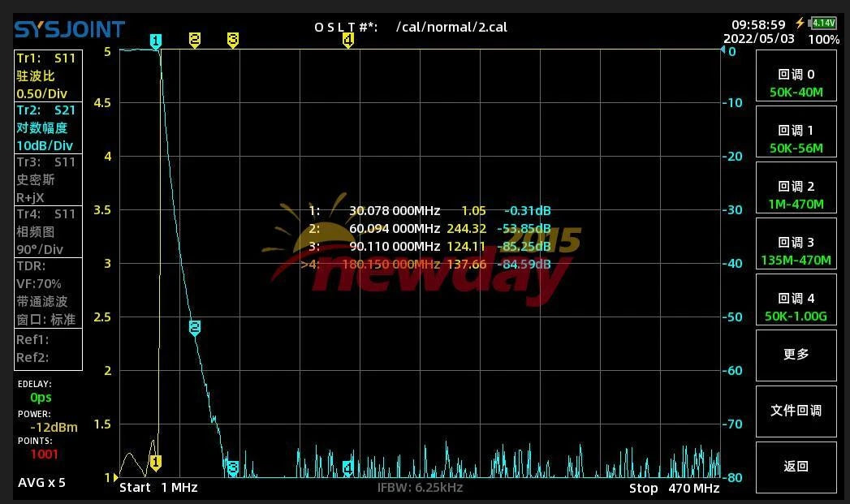850x504 pixels.
Task: Click the 09:58:59 clock time
Action: tap(758, 25)
